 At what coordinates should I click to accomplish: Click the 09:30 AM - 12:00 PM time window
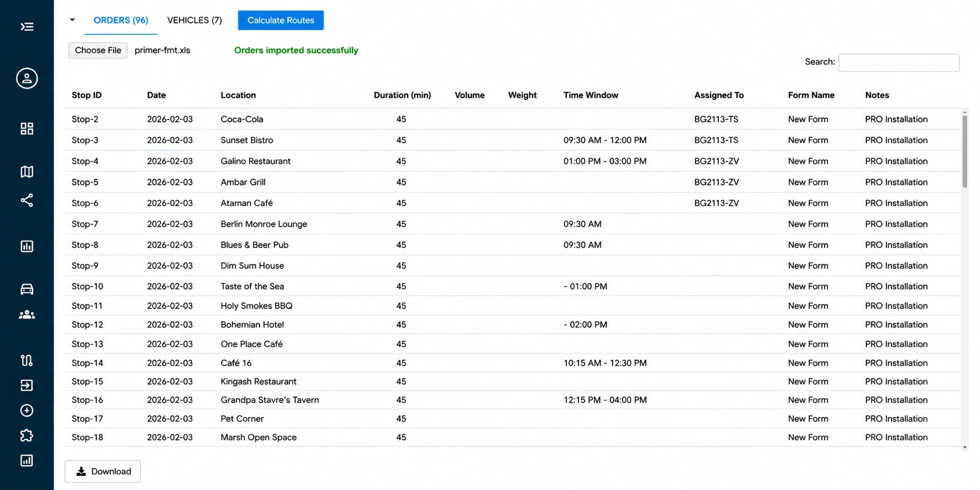[605, 140]
